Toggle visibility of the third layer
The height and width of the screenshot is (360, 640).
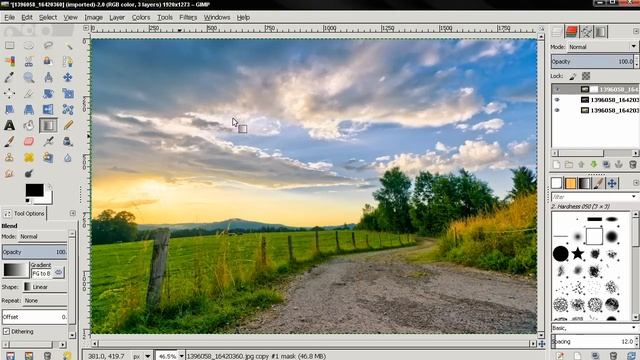(557, 110)
